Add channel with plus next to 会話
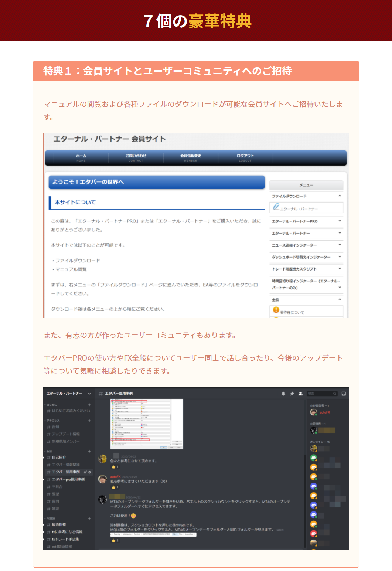This screenshot has height=571, width=392. [x=89, y=451]
